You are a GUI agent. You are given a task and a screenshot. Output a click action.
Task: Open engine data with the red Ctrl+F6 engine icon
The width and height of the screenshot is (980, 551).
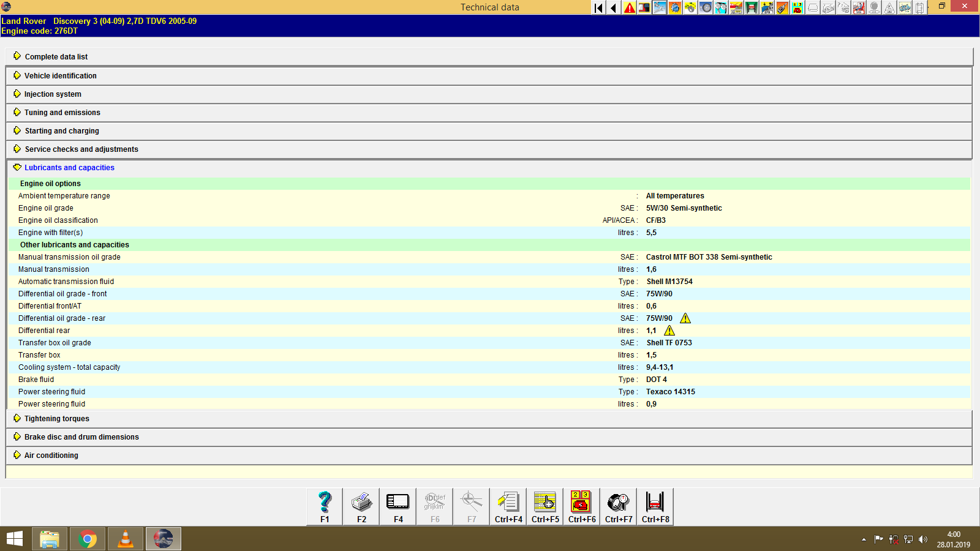click(x=581, y=506)
